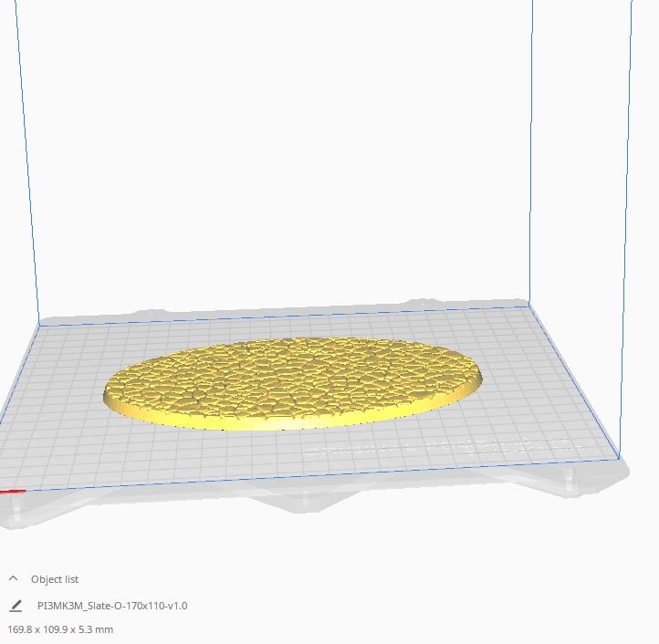659x644 pixels.
Task: Collapse the Object list chevron
Action: [14, 578]
